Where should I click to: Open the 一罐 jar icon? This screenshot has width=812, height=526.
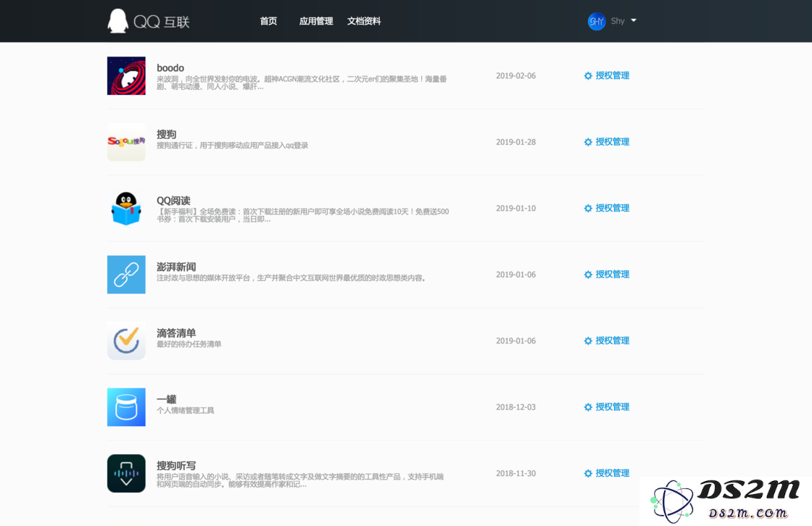[x=126, y=407]
